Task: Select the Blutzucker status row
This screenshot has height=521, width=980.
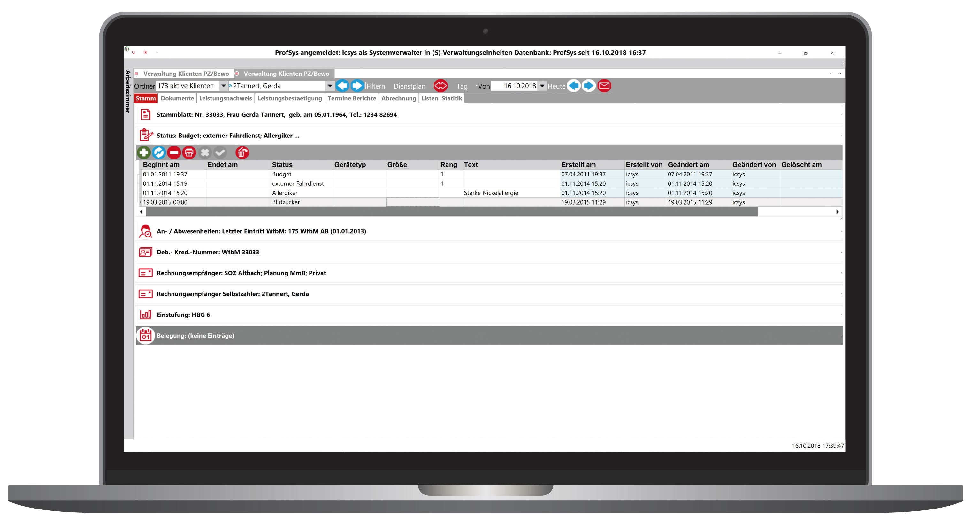Action: click(490, 202)
